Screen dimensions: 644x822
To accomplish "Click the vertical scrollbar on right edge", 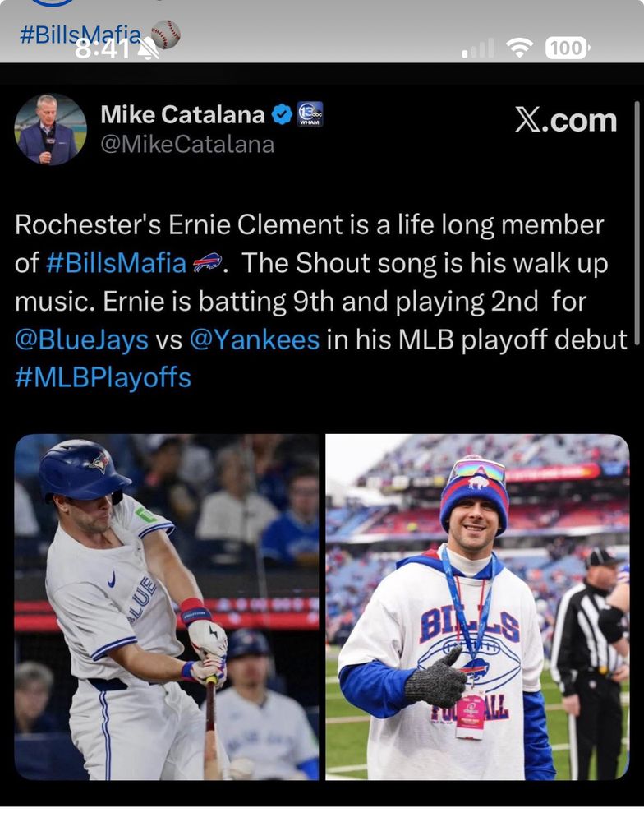I will (637, 214).
